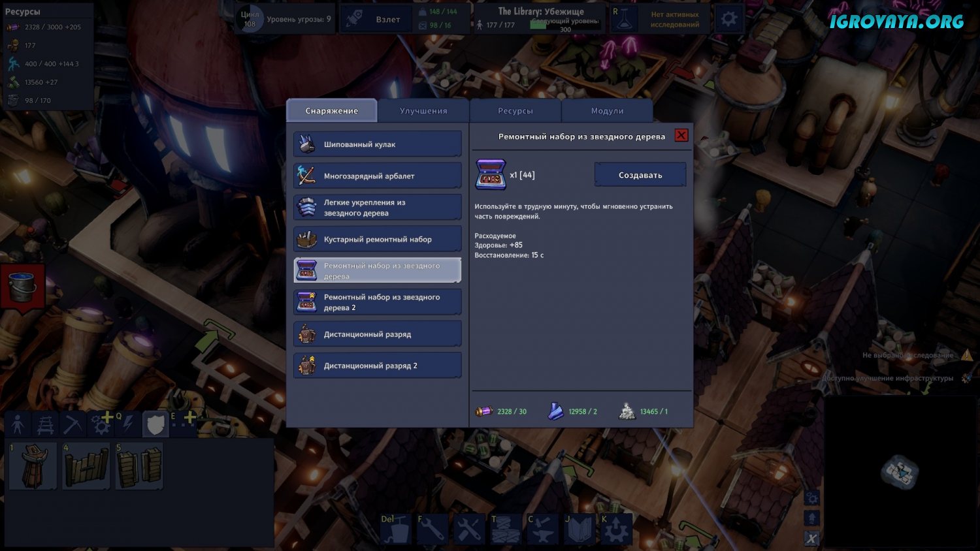Click the lightning power category icon

[x=128, y=424]
